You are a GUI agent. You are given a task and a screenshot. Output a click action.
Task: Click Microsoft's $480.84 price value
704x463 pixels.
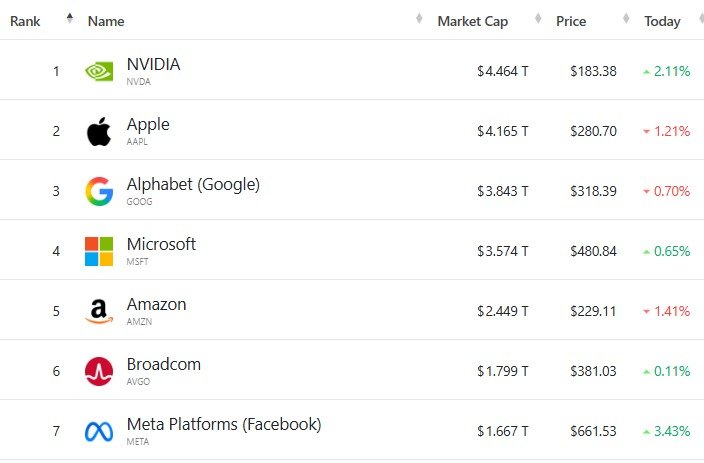593,251
